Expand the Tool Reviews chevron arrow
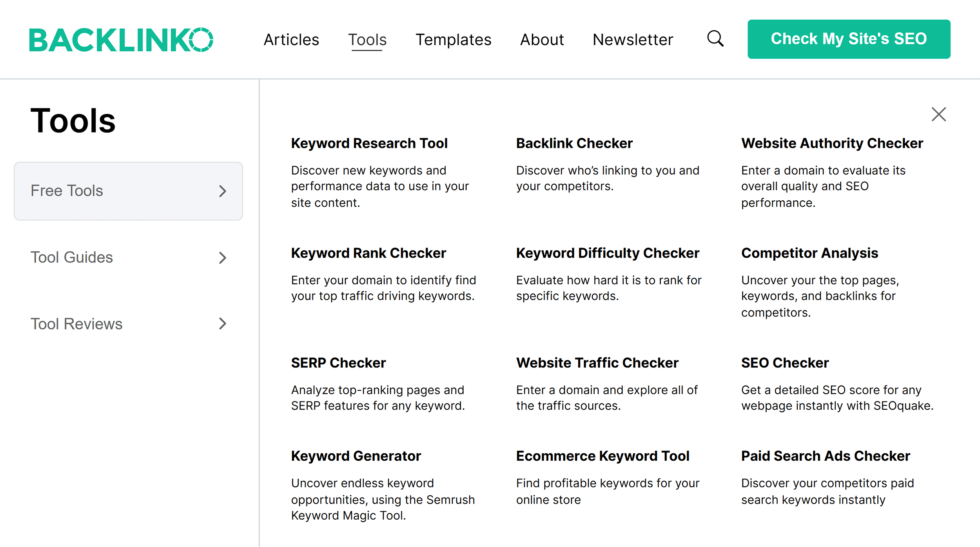Screen dimensions: 980x547 [223, 323]
